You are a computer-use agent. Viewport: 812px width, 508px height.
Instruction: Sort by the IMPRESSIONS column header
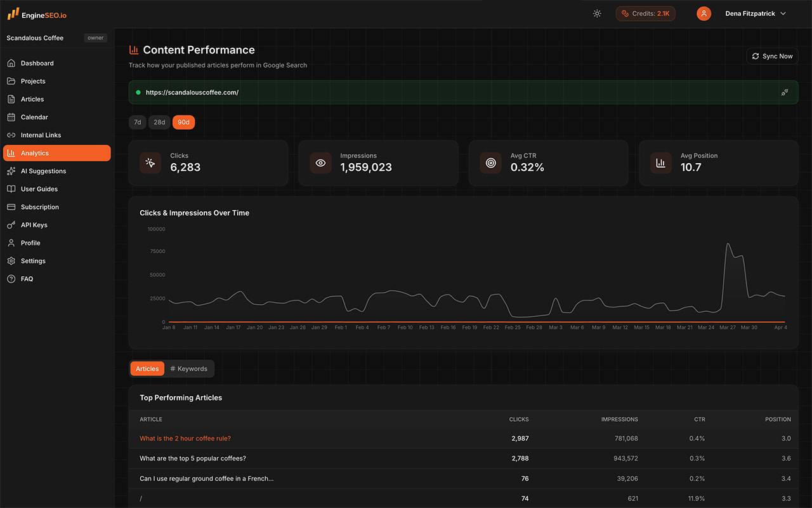click(620, 419)
